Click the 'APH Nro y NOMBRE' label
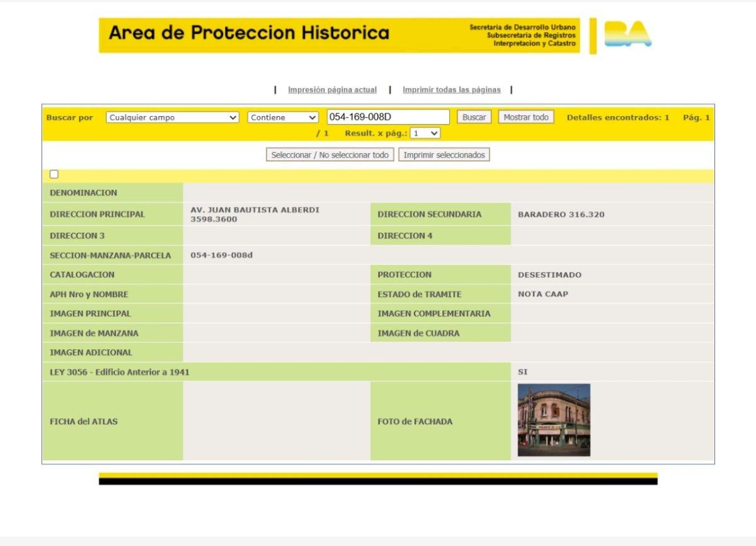Image resolution: width=756 pixels, height=546 pixels. (89, 294)
